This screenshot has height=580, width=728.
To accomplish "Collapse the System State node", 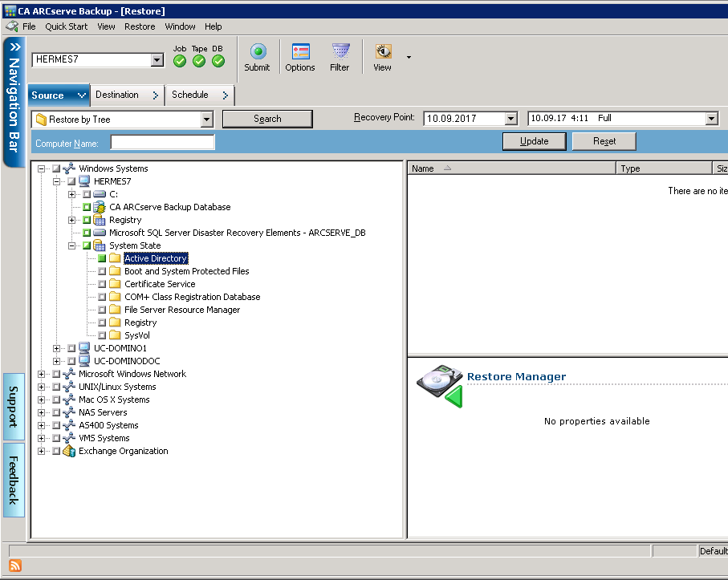I will point(71,245).
